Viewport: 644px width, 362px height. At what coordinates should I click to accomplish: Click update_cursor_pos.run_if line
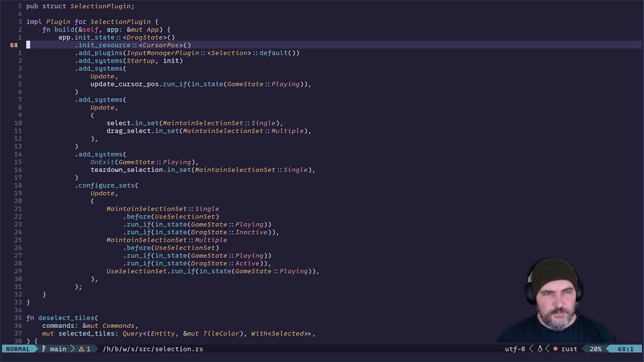201,84
